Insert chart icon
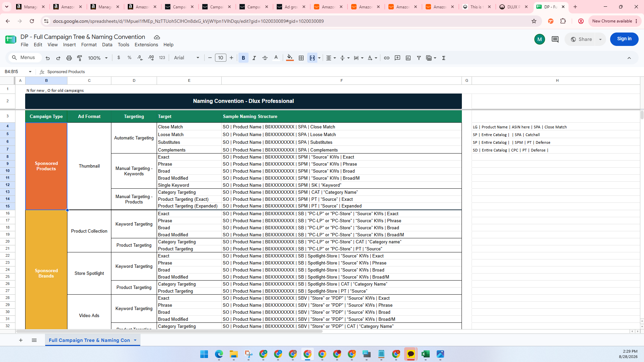 click(x=408, y=58)
